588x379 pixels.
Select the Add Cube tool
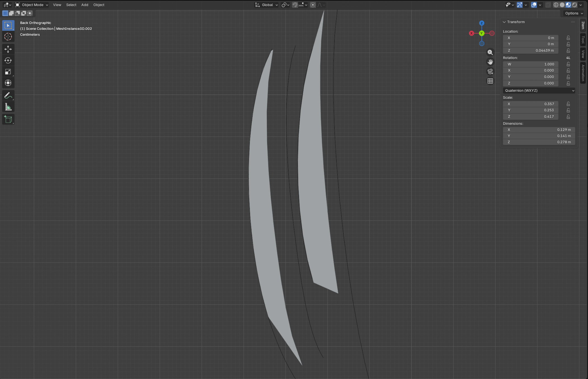coord(8,120)
